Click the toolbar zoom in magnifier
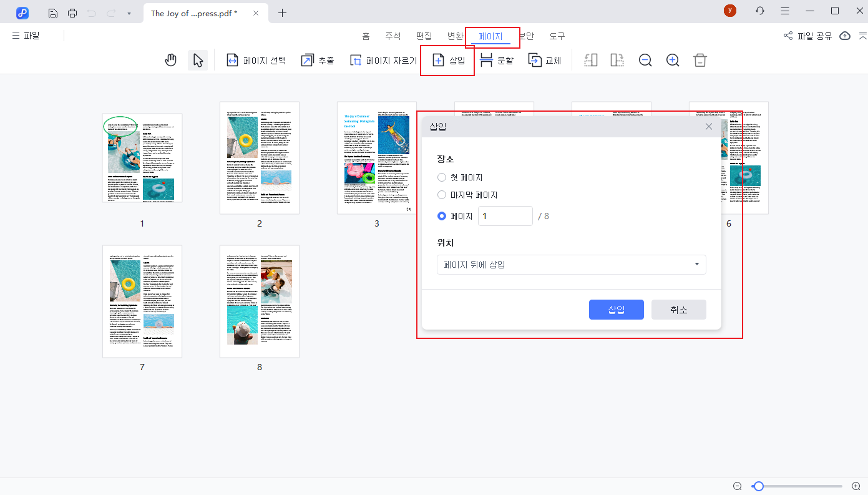 673,61
